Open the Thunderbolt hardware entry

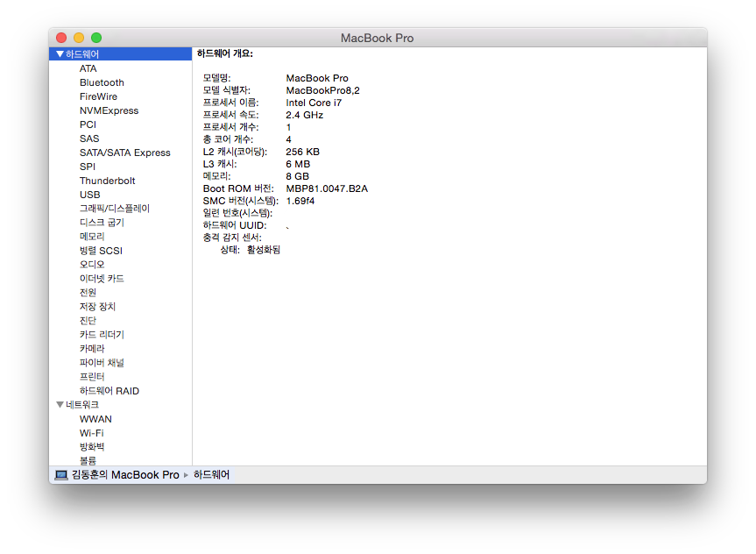107,181
